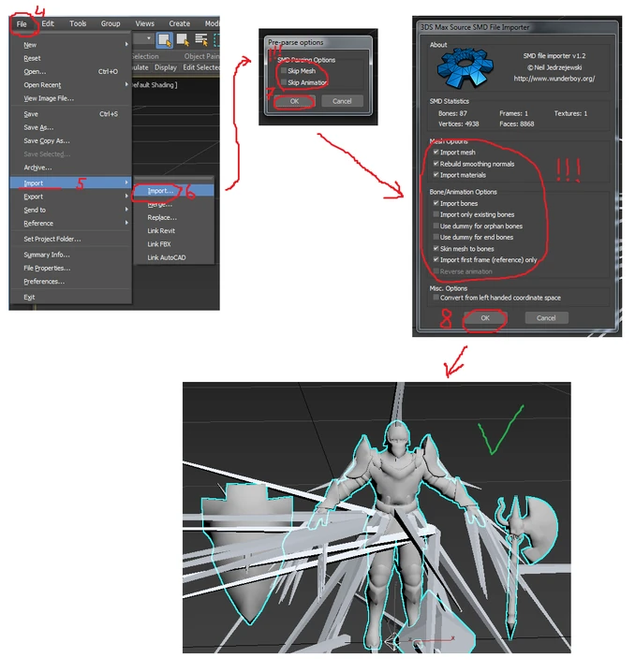Open the Tools menu
The width and height of the screenshot is (635, 672).
pyautogui.click(x=78, y=23)
